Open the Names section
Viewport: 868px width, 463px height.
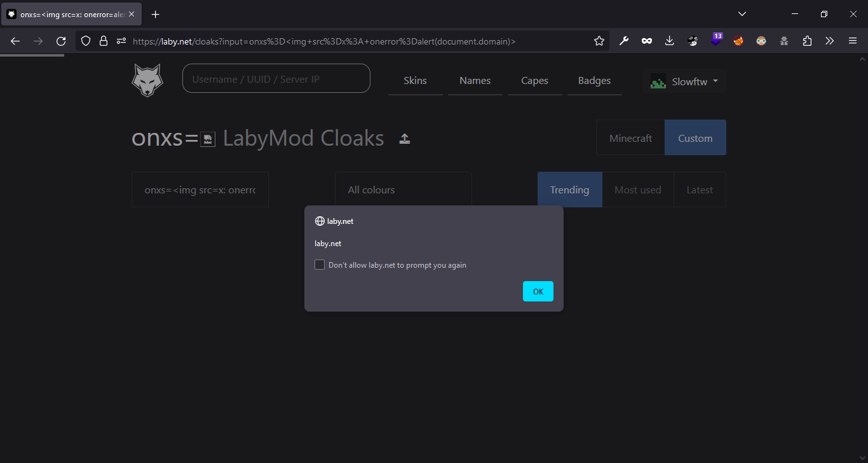(475, 81)
